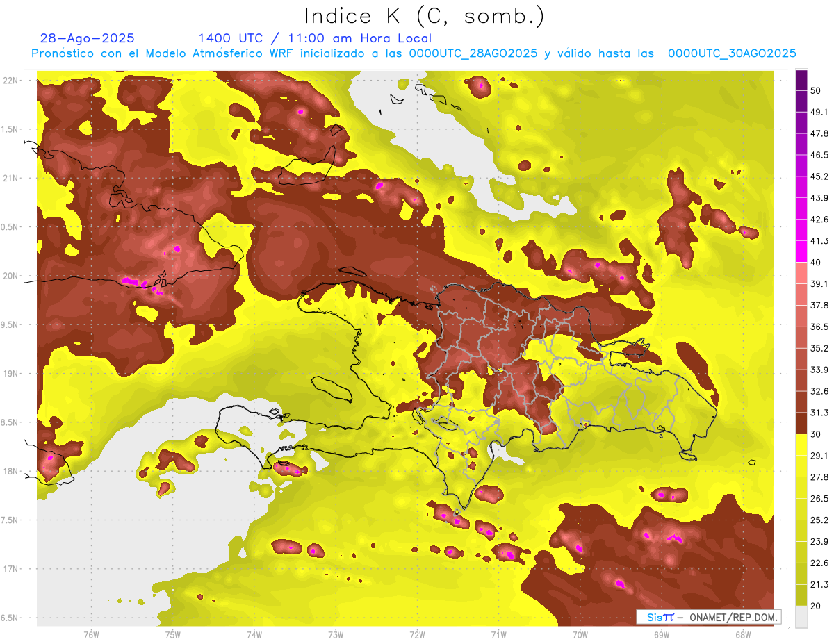Click the '21N' latitude axis label
Image resolution: width=834 pixels, height=644 pixels.
point(10,179)
